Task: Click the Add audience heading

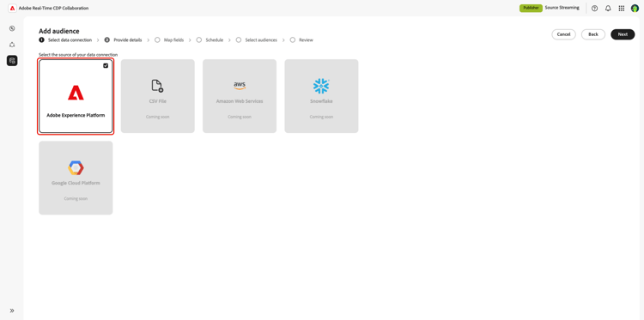Action: [x=58, y=31]
